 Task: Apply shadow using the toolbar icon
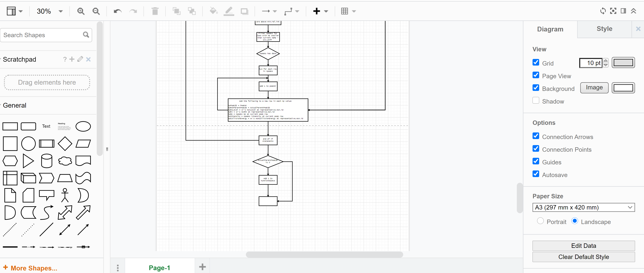point(244,11)
